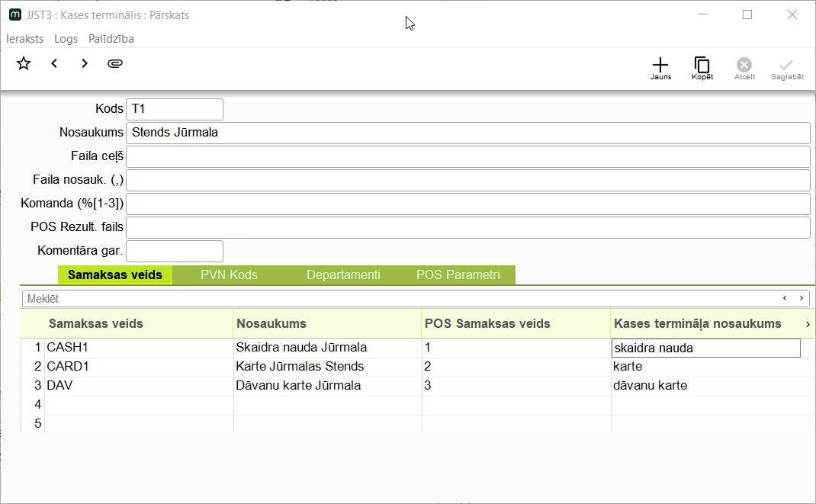The width and height of the screenshot is (816, 504).
Task: Click empty Samaksas veids cell in row 4
Action: [139, 405]
